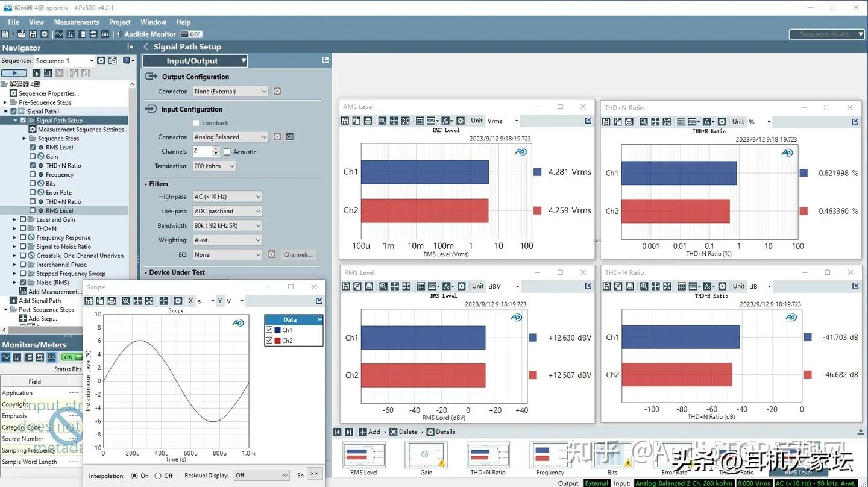Screen dimensions: 868x487
Task: Open properties gear in the dB THD+N Ratio window
Action: coord(722,286)
